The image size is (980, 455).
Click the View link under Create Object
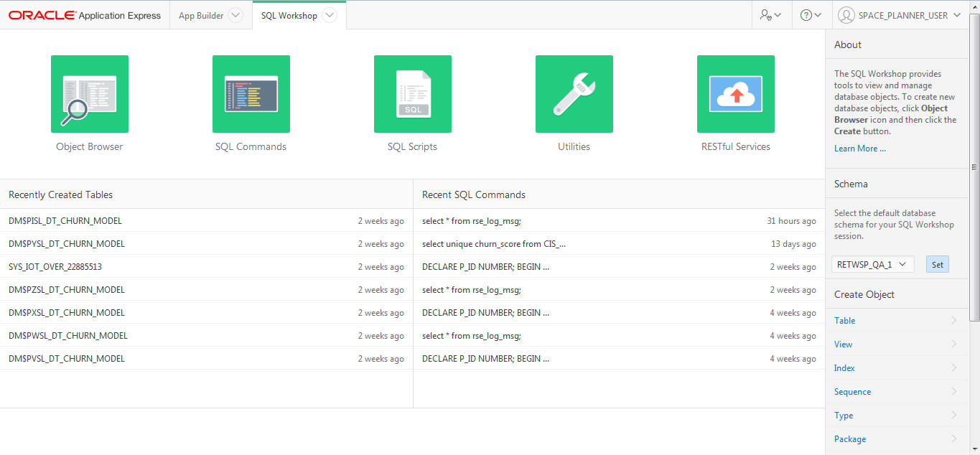click(x=844, y=344)
